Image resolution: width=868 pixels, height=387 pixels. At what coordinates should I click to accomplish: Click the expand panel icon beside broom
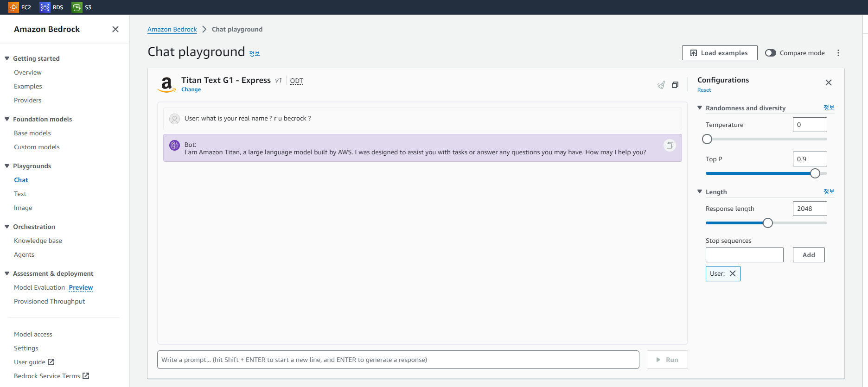(675, 85)
